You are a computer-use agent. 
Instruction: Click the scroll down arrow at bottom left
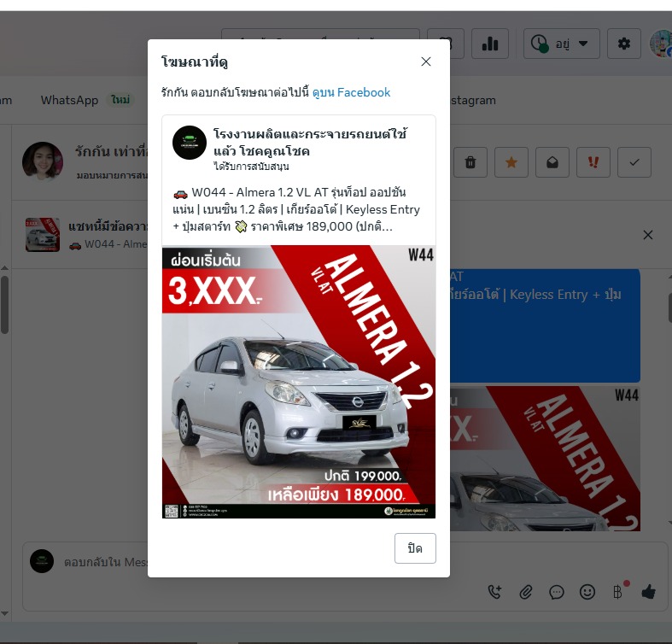click(x=5, y=613)
